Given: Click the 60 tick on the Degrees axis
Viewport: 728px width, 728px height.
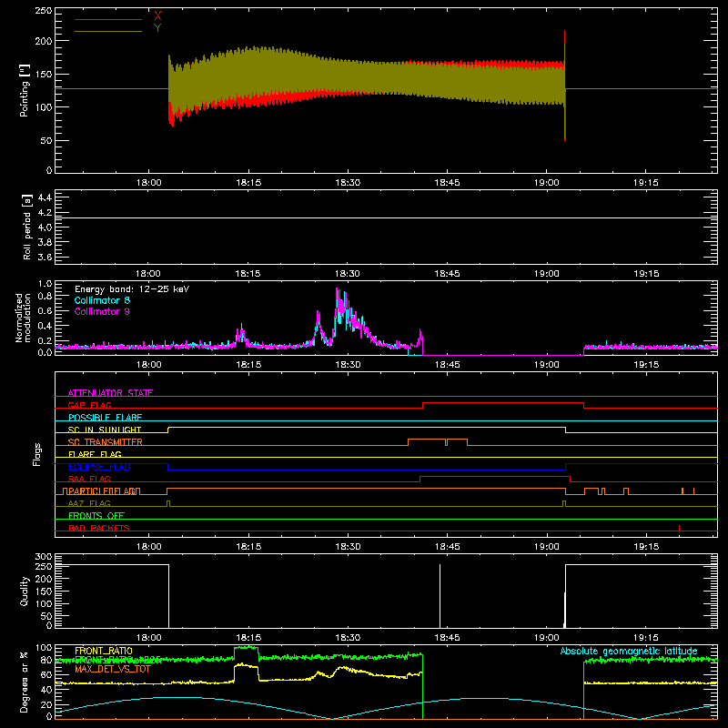Looking at the screenshot, I should [x=46, y=674].
